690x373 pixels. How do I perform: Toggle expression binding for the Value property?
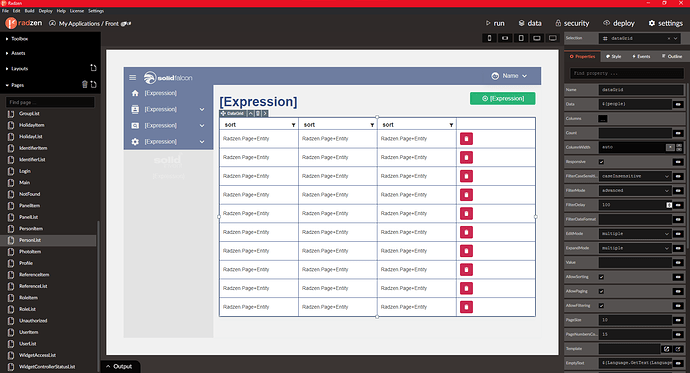pos(678,263)
